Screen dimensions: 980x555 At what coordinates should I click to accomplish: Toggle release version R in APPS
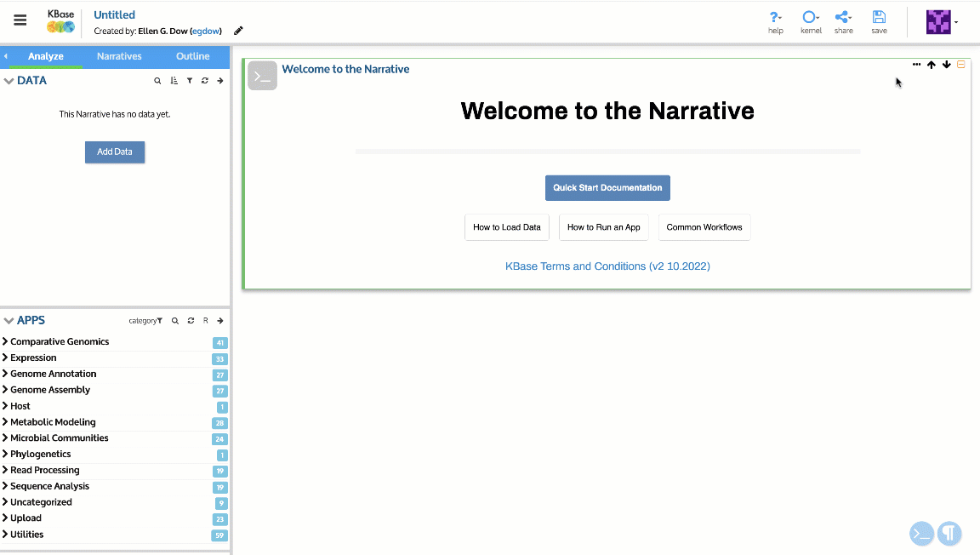coord(206,321)
